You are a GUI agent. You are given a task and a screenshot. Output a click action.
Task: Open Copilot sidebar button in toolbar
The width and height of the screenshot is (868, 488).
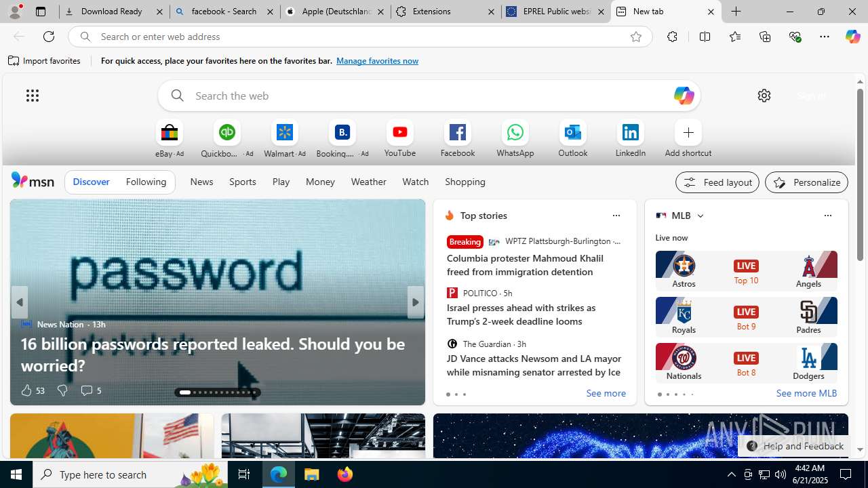click(852, 37)
